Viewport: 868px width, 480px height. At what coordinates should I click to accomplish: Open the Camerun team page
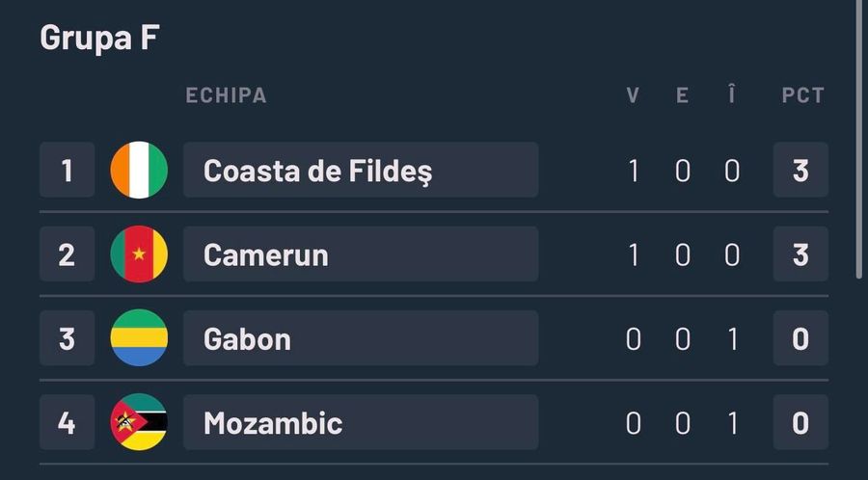pos(360,254)
